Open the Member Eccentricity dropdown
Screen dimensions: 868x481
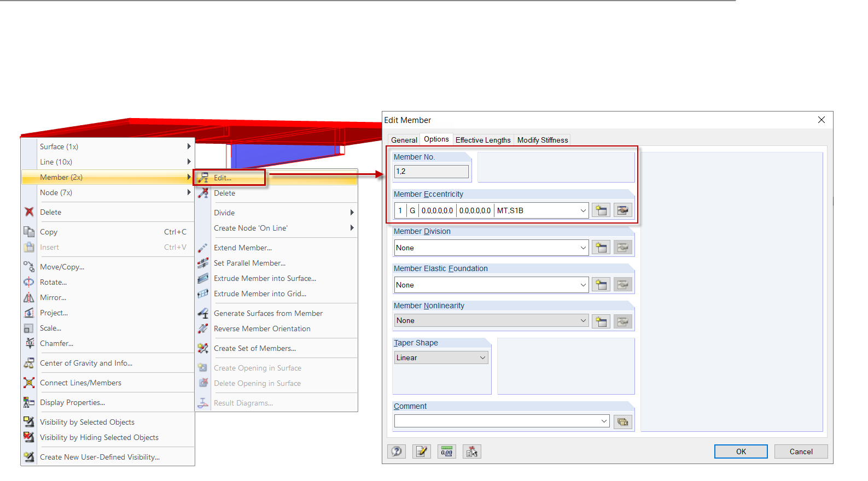click(583, 210)
